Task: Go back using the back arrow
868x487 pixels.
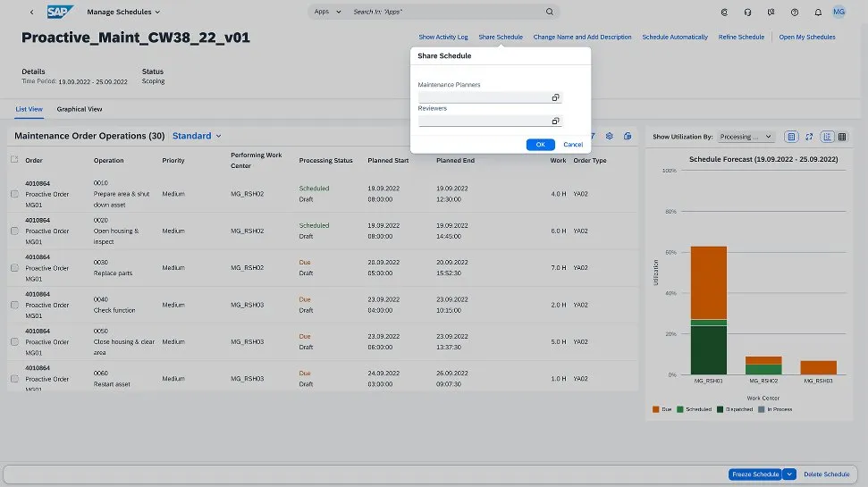Action: 32,12
